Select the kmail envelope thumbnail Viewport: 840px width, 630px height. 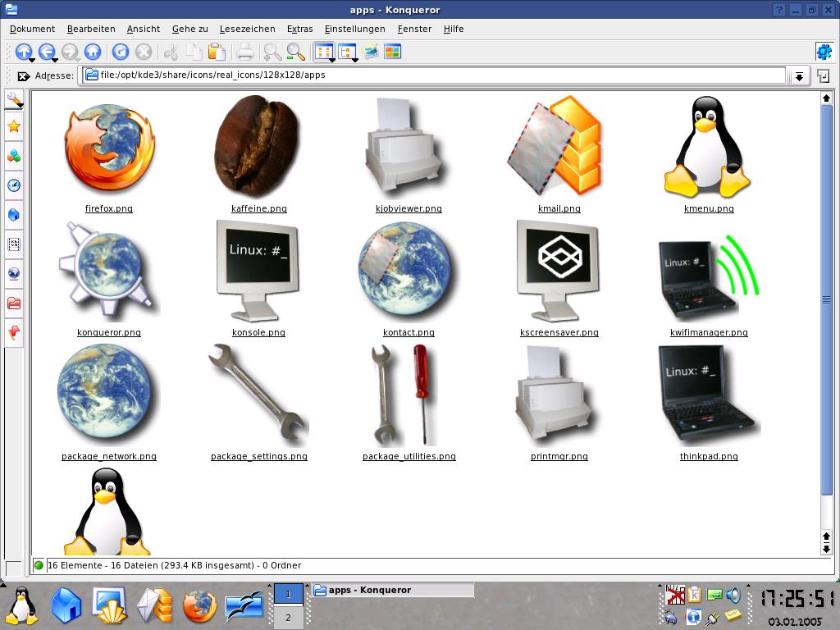pyautogui.click(x=555, y=146)
